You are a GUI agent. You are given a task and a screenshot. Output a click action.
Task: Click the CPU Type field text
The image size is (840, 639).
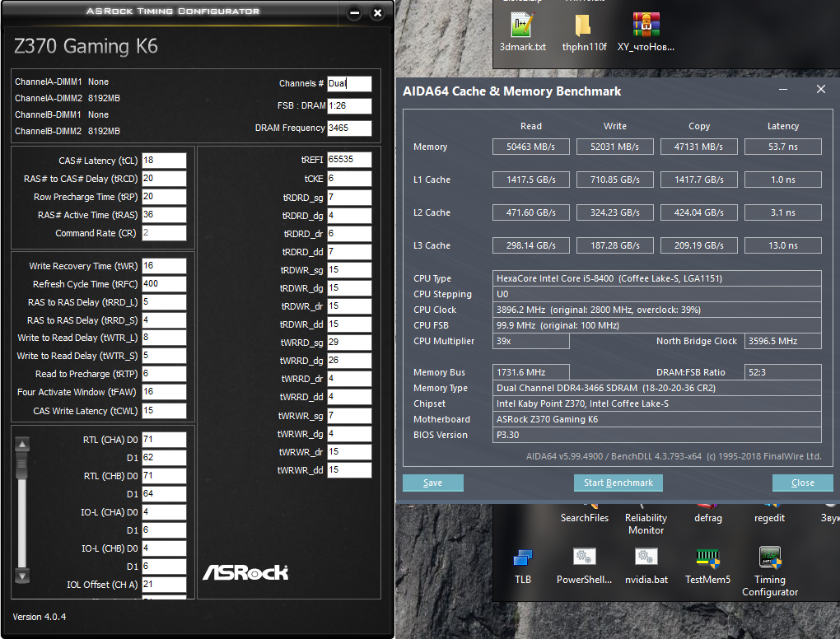click(657, 278)
